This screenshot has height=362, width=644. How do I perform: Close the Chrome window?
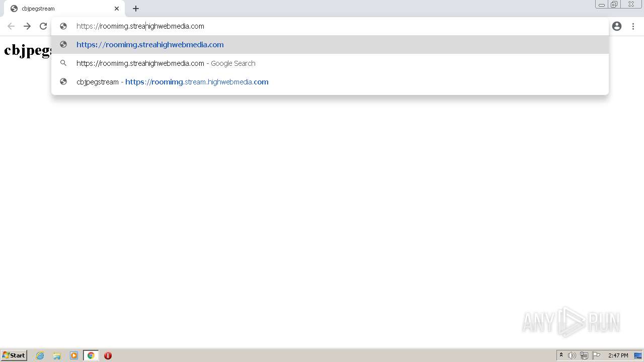pos(631,5)
